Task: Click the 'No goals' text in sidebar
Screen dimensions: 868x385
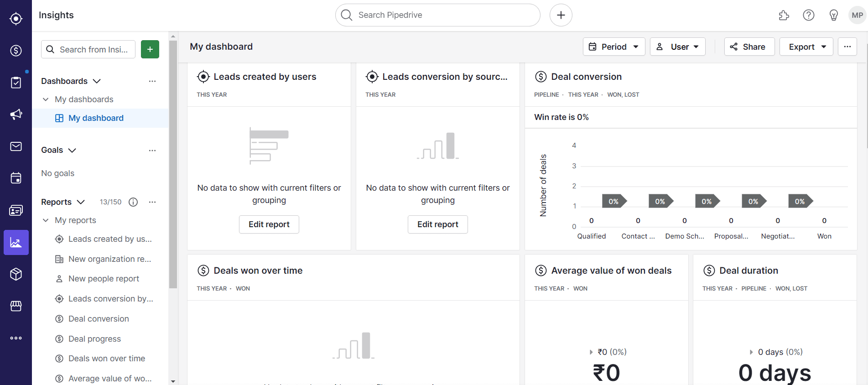Action: pyautogui.click(x=57, y=173)
